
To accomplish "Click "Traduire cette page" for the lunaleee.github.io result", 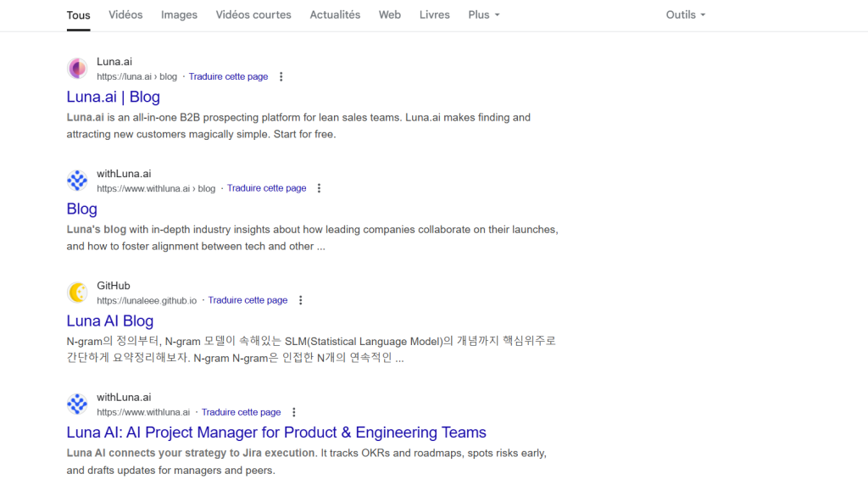I will [248, 301].
